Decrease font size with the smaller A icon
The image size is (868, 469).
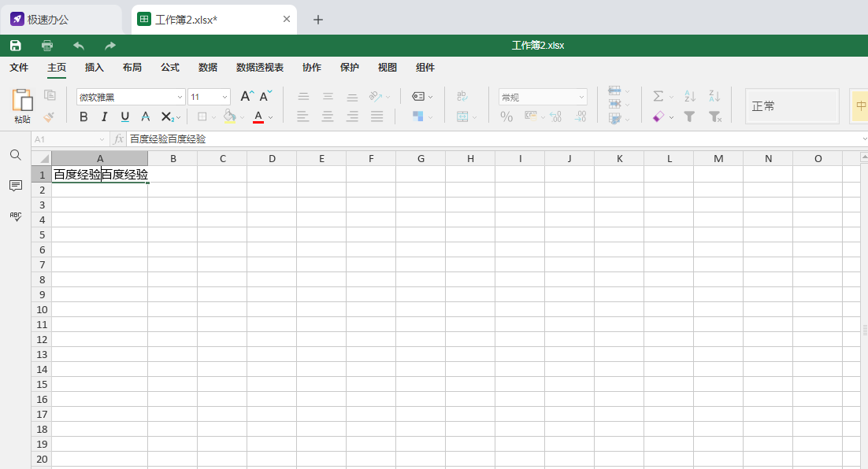coord(265,96)
